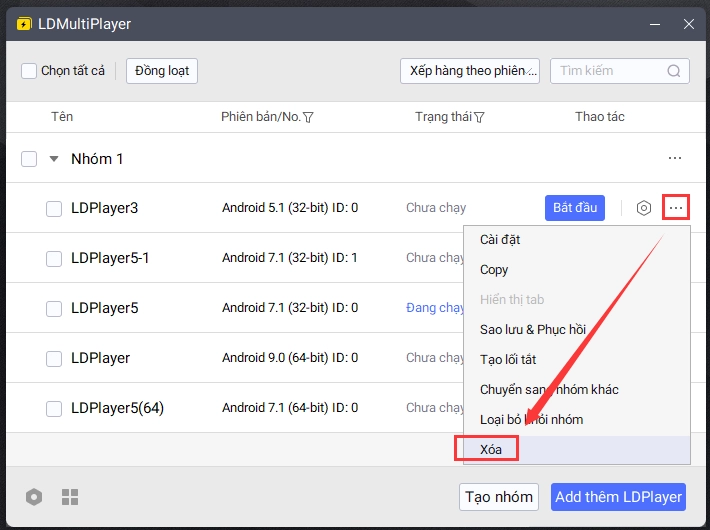Choose Copy from context menu
The width and height of the screenshot is (710, 530).
[577, 270]
